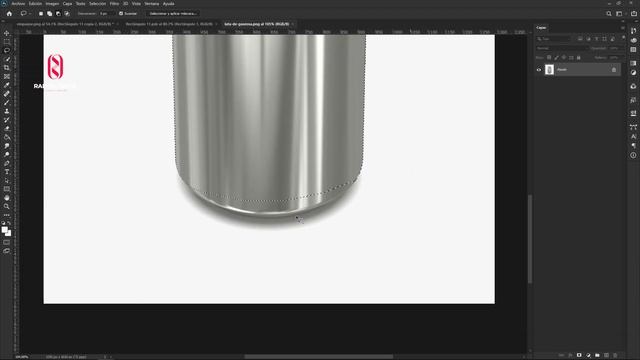The width and height of the screenshot is (640, 360).
Task: Change the screen mode
Action: (x=7, y=251)
